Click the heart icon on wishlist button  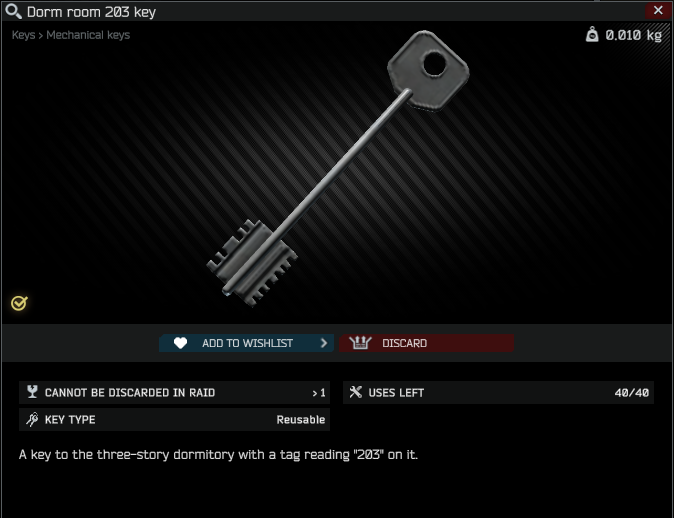180,343
